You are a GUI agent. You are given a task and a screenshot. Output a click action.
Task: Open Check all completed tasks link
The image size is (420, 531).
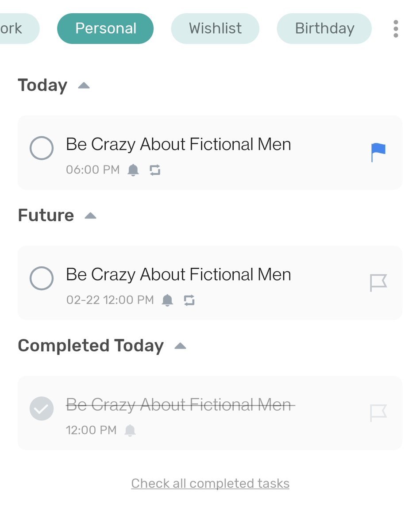(210, 484)
